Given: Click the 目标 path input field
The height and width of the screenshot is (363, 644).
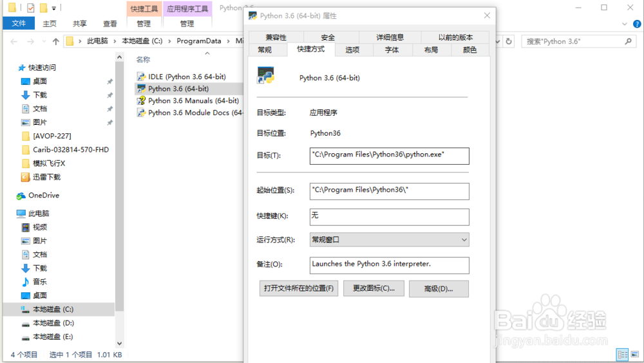Looking at the screenshot, I should tap(390, 156).
